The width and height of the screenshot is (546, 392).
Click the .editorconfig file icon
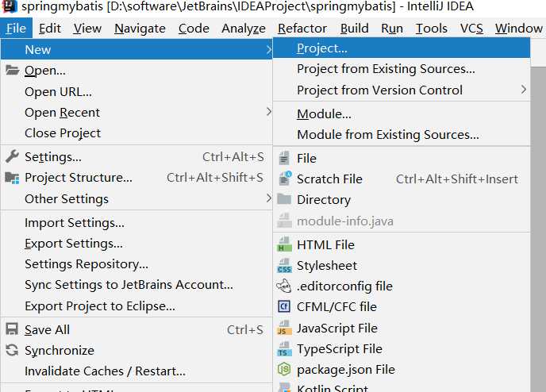coord(284,286)
